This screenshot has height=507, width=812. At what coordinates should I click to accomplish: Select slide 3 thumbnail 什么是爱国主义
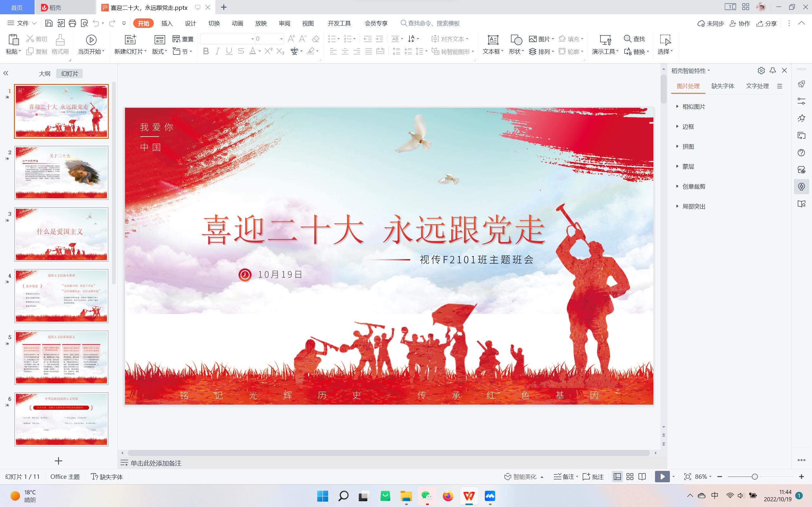[x=62, y=234]
